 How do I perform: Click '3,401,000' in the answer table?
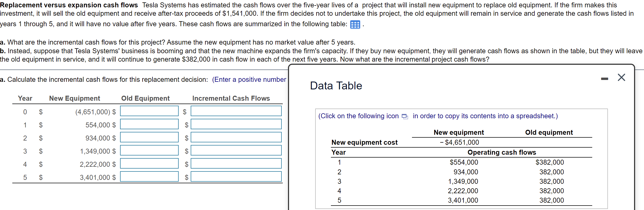click(95, 177)
